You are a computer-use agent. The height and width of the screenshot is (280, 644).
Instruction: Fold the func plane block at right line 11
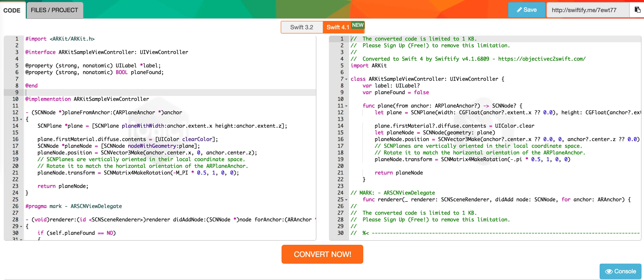346,106
